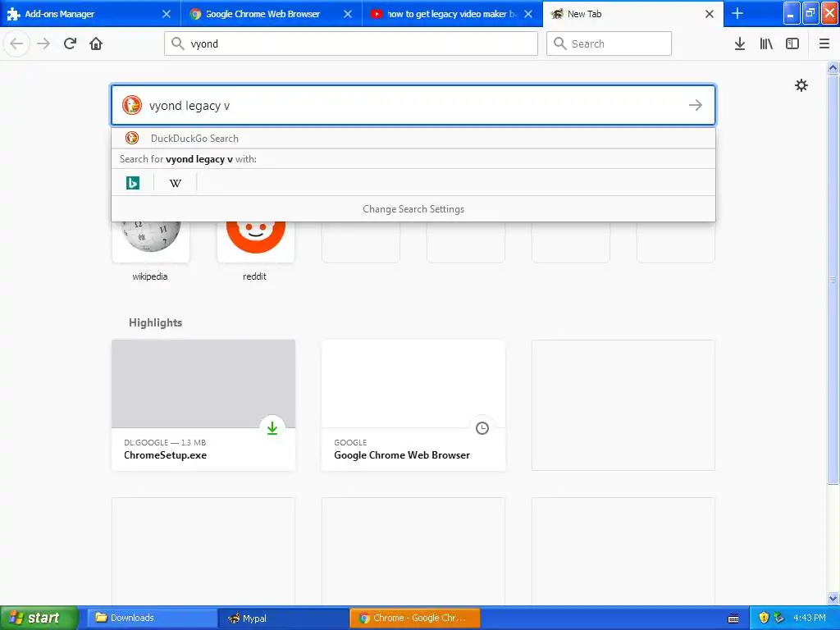
Task: Switch to the YouTube video maker tab
Action: tap(453, 14)
